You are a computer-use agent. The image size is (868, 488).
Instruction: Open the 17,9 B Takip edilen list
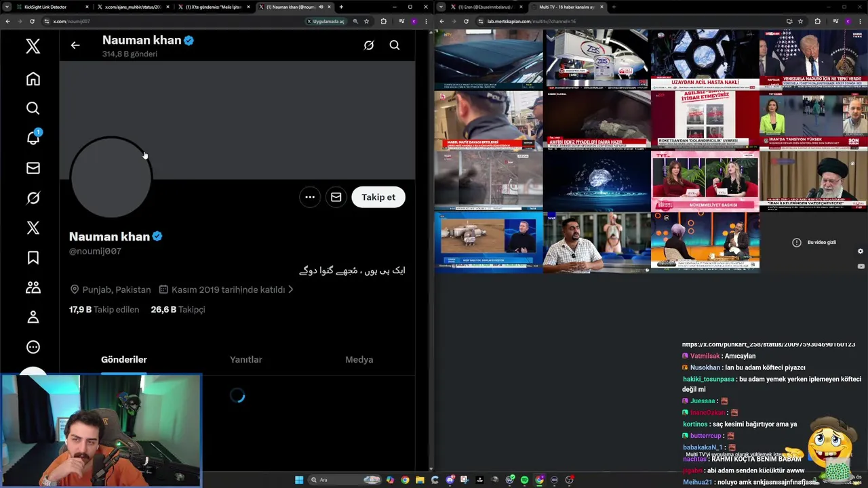click(x=104, y=310)
